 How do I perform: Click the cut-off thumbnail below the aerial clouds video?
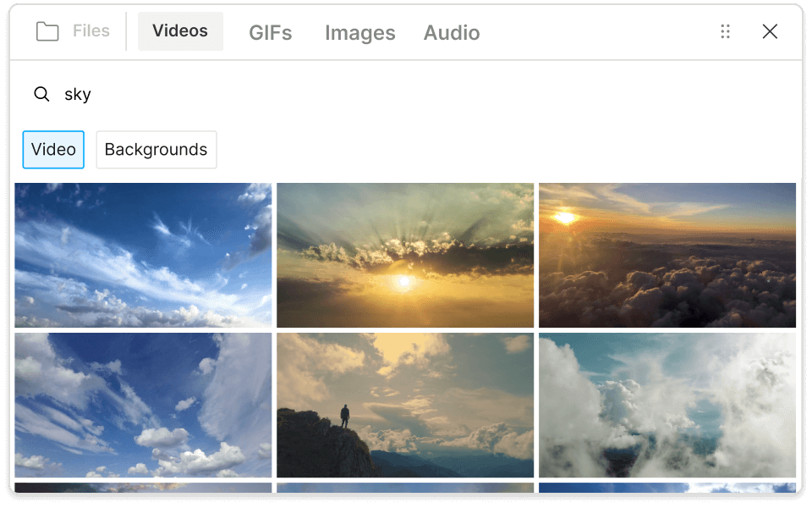click(667, 488)
